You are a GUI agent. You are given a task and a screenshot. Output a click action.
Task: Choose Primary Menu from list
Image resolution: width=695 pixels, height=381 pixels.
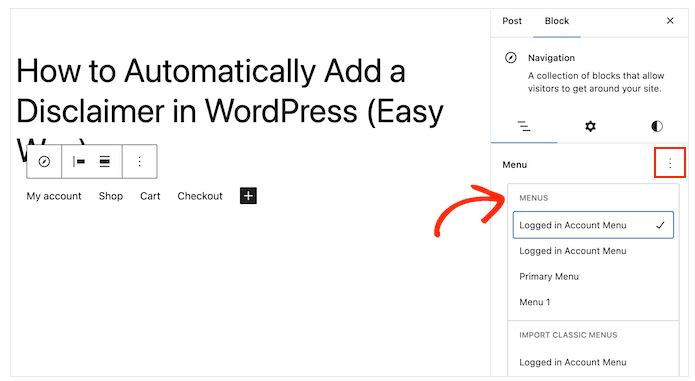coord(593,276)
